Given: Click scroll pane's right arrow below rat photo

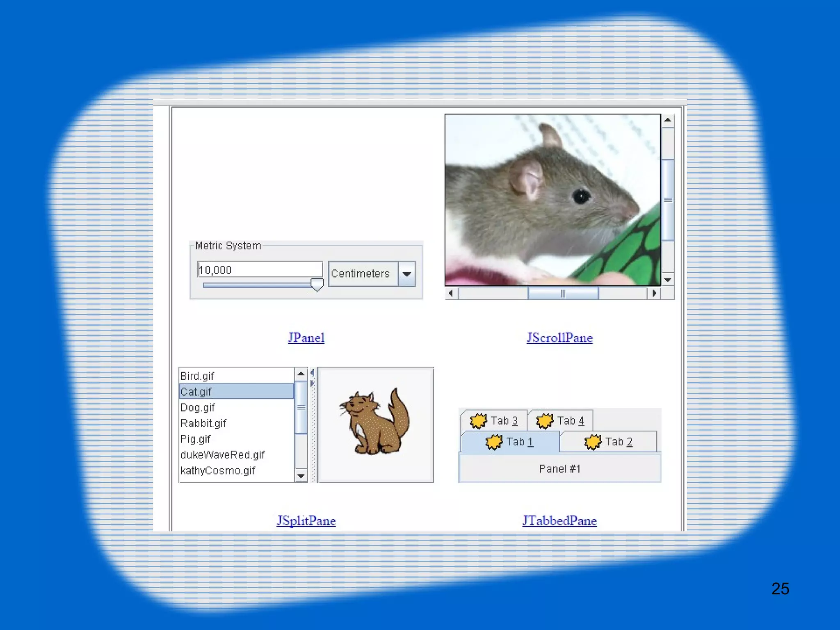Looking at the screenshot, I should (x=654, y=293).
